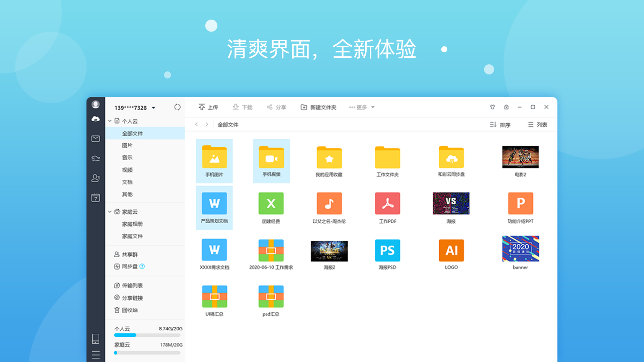
Task: Select the UI稿汇总 archive file
Action: (x=214, y=301)
